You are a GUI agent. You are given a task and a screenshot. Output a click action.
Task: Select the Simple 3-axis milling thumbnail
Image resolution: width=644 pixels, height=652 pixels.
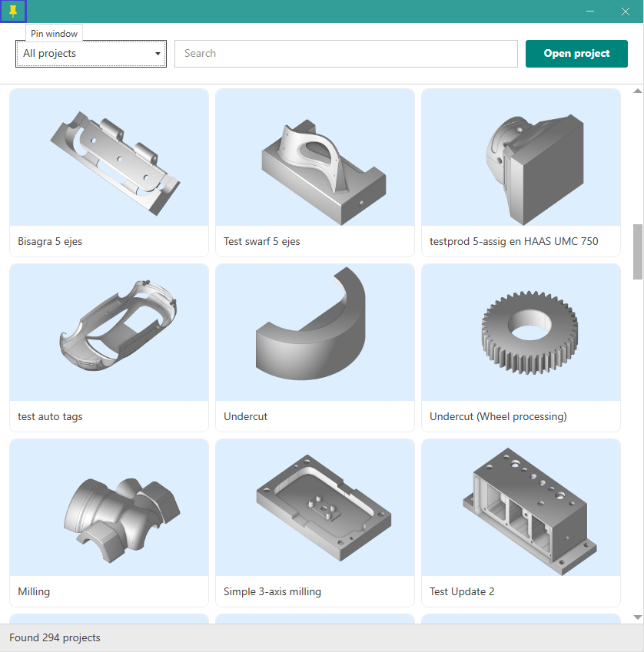coord(315,508)
